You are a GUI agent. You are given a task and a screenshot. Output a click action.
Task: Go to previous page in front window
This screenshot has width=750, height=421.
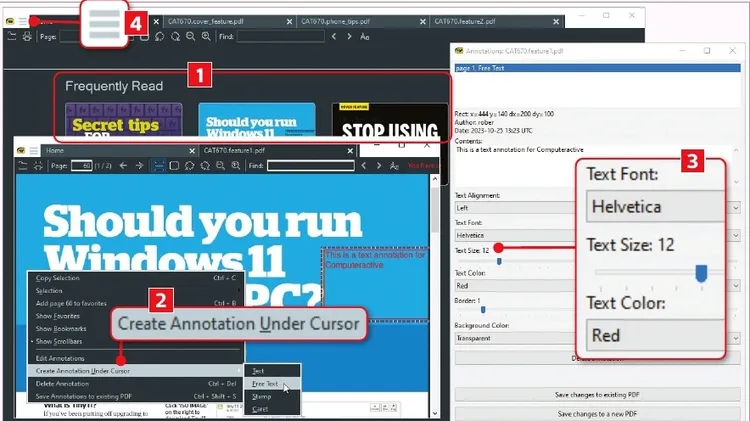click(x=123, y=166)
